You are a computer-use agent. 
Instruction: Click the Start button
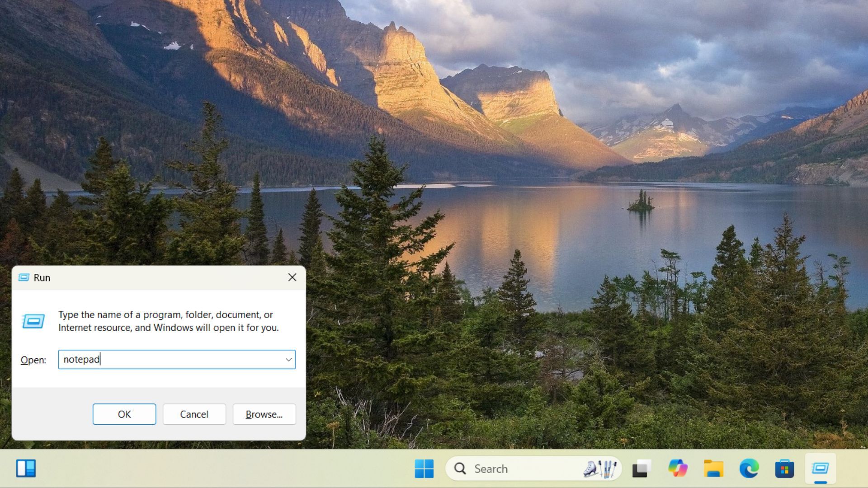point(425,469)
